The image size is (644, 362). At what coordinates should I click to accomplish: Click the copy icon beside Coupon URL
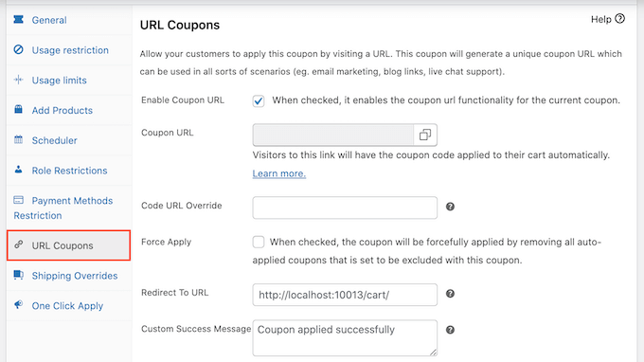(x=425, y=135)
